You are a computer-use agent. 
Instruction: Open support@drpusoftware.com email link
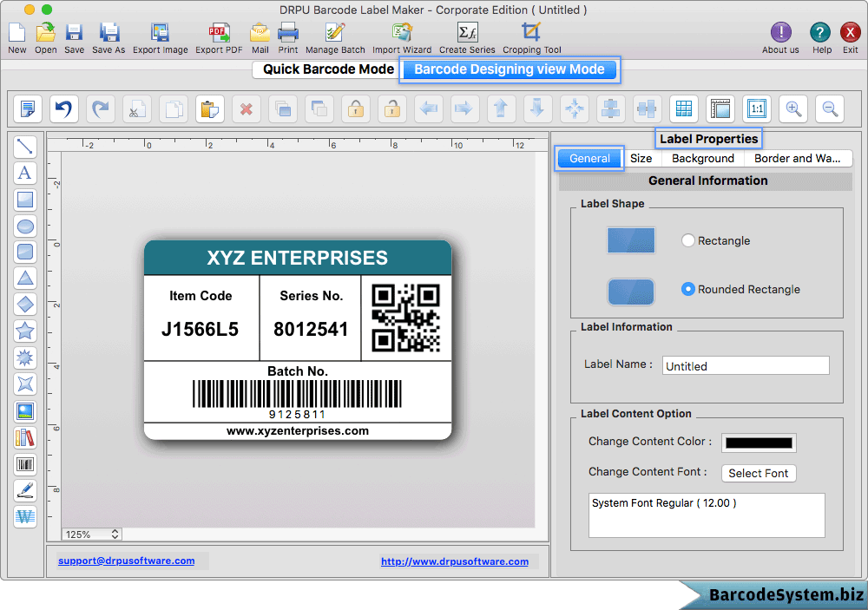[x=126, y=561]
